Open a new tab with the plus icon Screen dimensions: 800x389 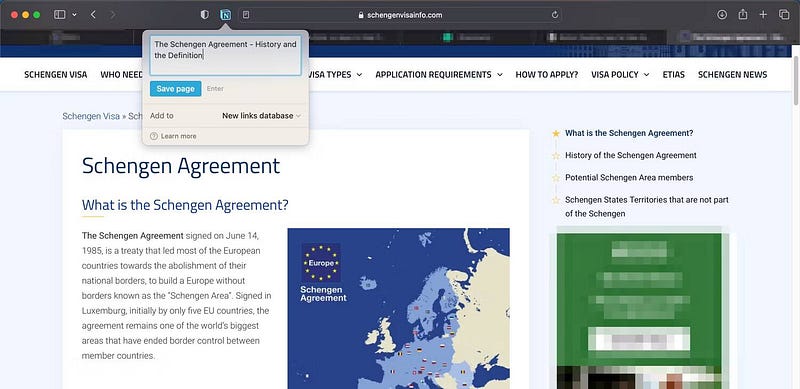pos(763,15)
